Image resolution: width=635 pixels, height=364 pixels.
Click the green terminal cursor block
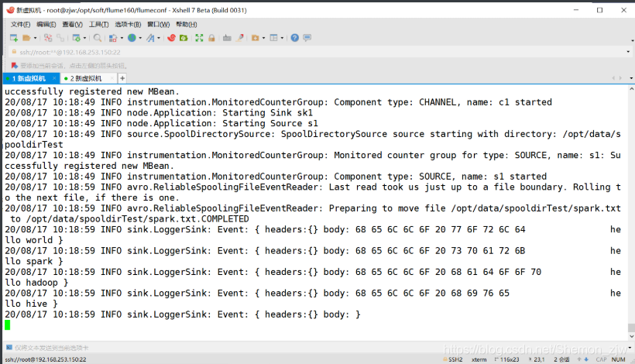7,325
